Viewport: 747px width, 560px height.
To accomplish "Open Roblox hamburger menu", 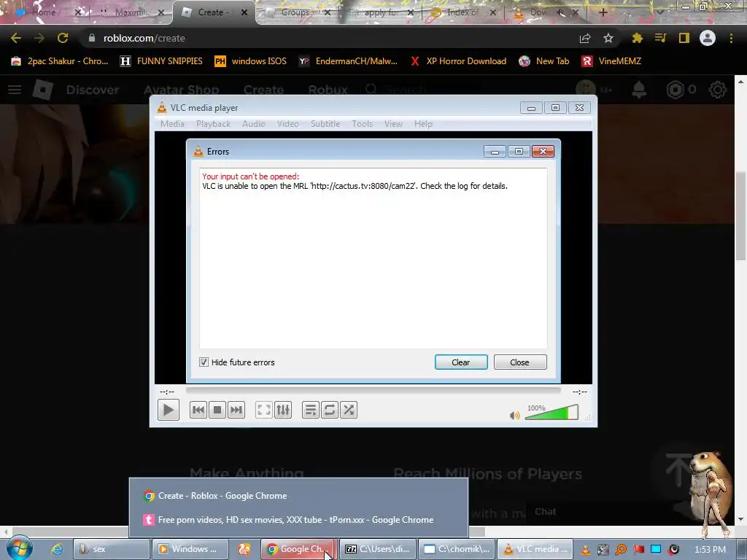I will pyautogui.click(x=15, y=90).
